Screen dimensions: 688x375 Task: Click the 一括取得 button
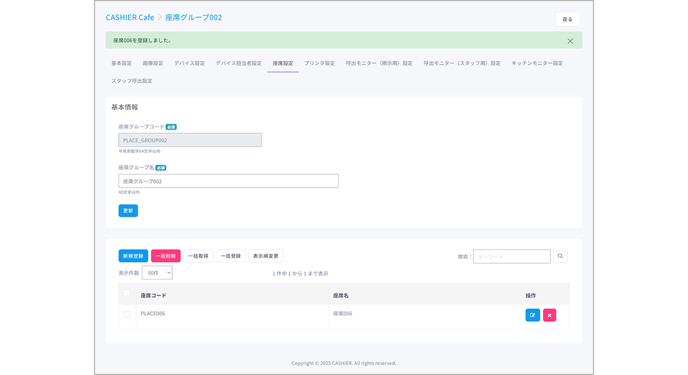point(198,256)
